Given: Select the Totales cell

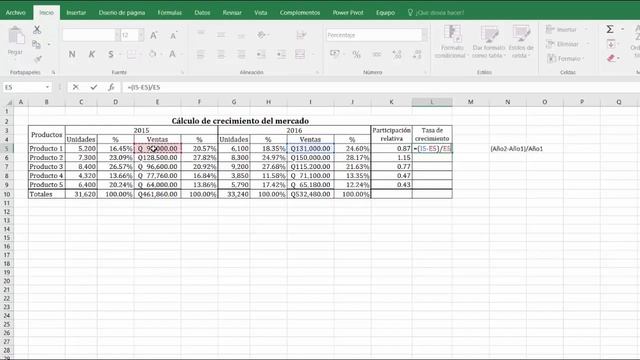Looking at the screenshot, I should [47, 194].
